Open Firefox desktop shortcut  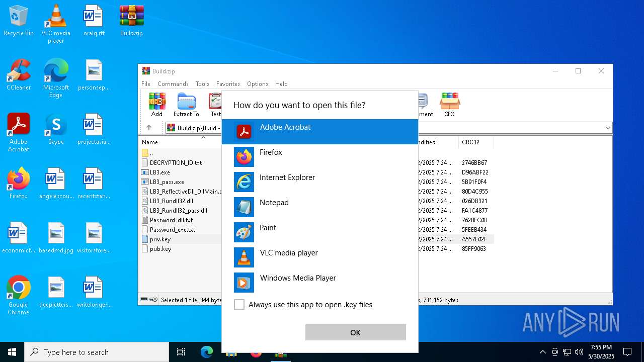tap(19, 184)
